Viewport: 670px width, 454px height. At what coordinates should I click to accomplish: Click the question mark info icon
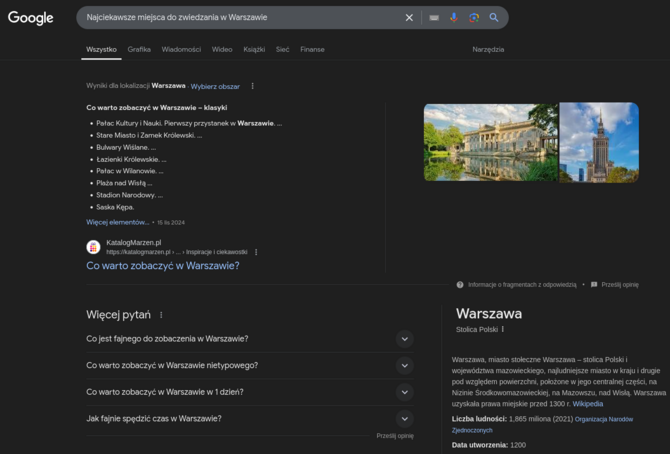(460, 285)
